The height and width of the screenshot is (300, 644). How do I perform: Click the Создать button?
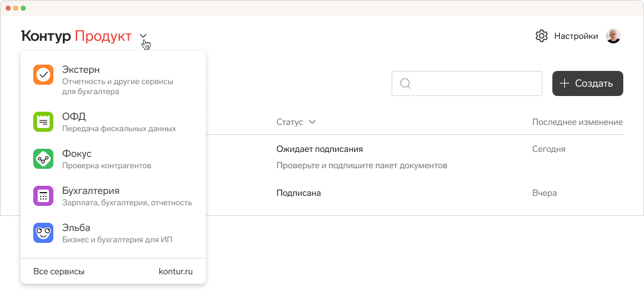588,83
